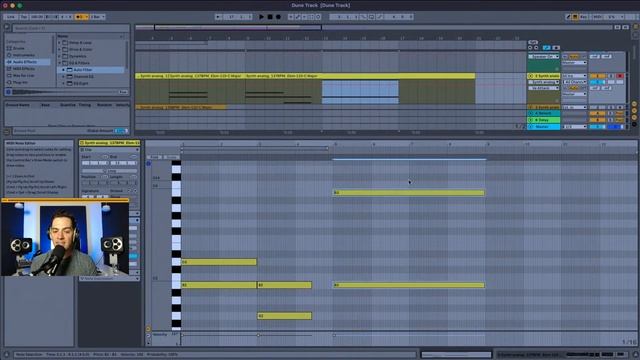This screenshot has width=640, height=360.
Task: Click the Arrangement Record button
Action: click(x=278, y=17)
